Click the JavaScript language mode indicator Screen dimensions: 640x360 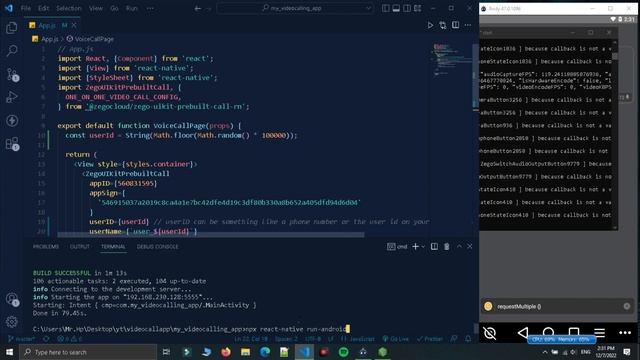362,339
